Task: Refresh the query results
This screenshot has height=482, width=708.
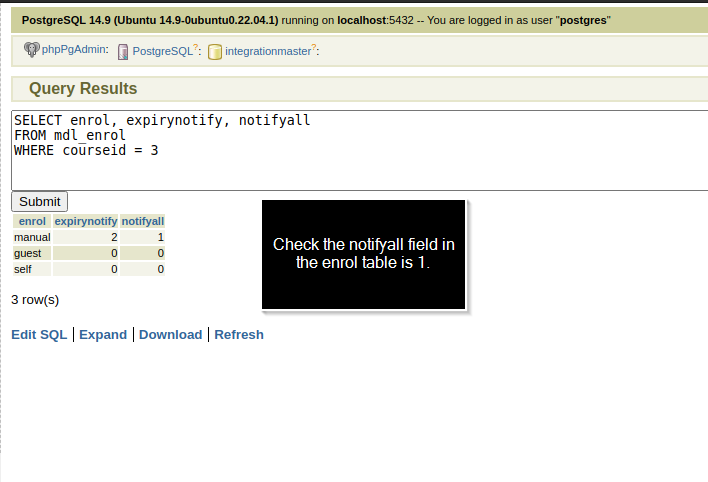Action: tap(239, 335)
